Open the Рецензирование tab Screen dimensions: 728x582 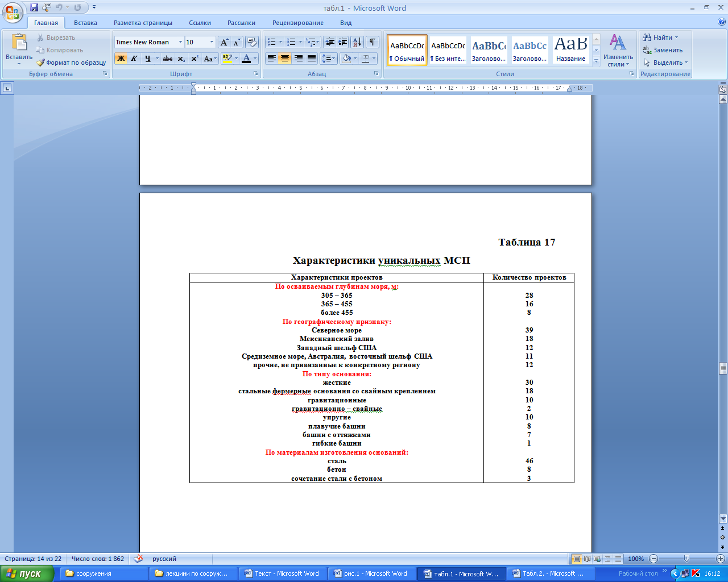coord(297,23)
